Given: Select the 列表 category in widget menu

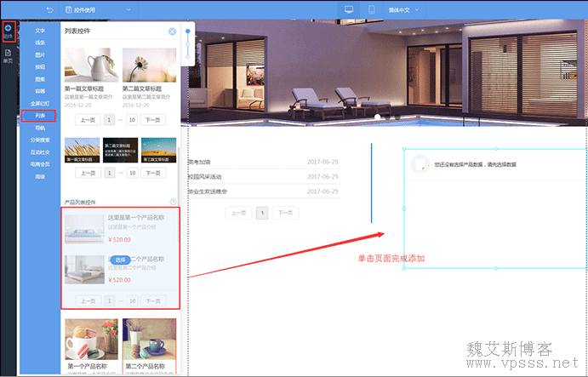Looking at the screenshot, I should [x=40, y=115].
